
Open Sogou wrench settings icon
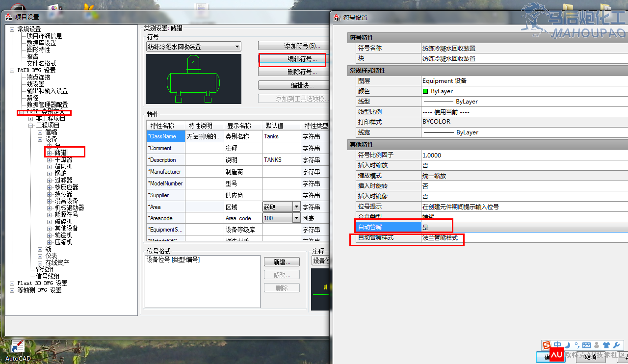pos(617,345)
